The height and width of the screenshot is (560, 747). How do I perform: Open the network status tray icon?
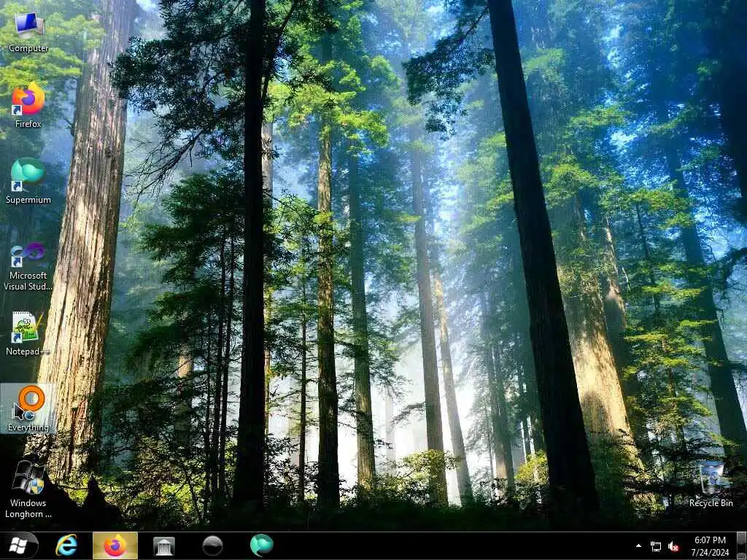pos(656,547)
